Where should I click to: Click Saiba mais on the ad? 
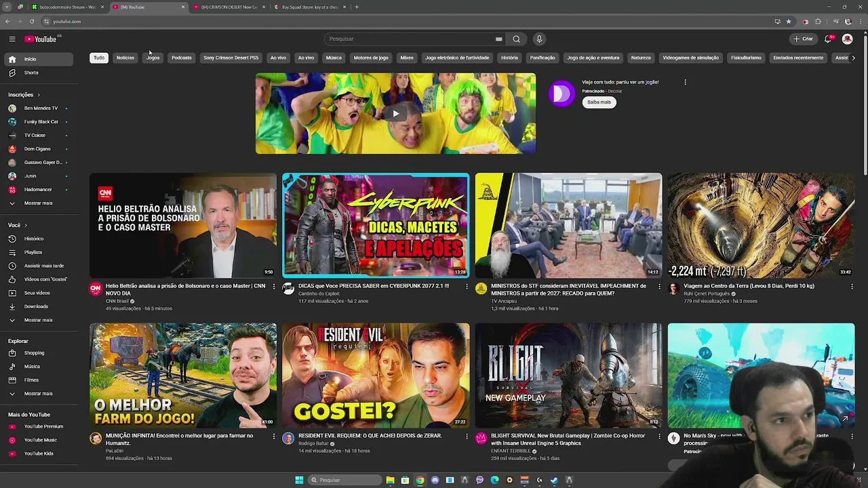tap(599, 102)
